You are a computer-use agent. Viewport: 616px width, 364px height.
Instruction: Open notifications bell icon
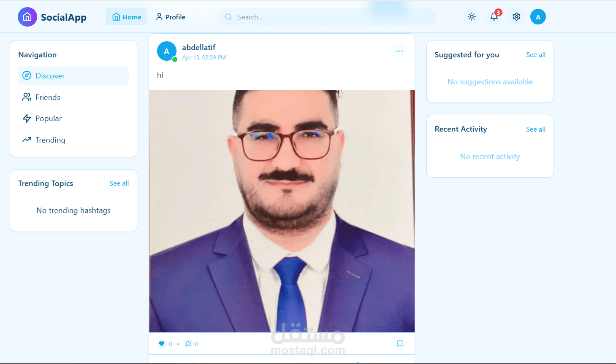pyautogui.click(x=494, y=17)
